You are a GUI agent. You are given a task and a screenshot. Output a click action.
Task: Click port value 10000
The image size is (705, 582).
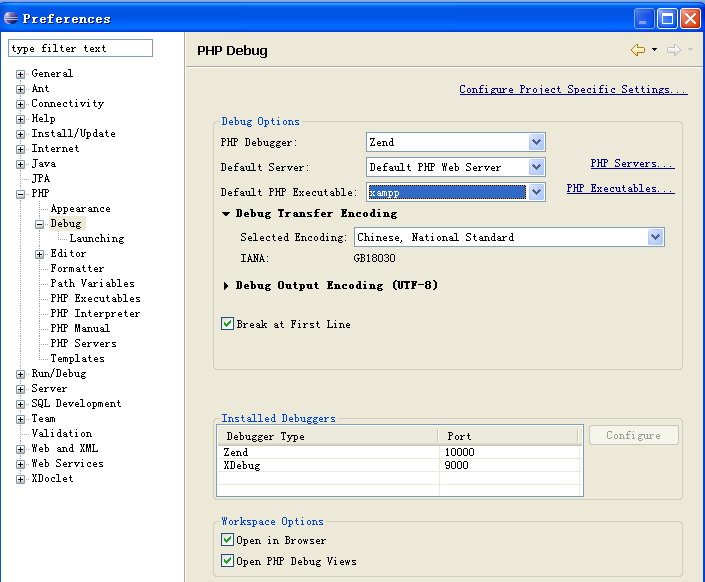(x=460, y=452)
